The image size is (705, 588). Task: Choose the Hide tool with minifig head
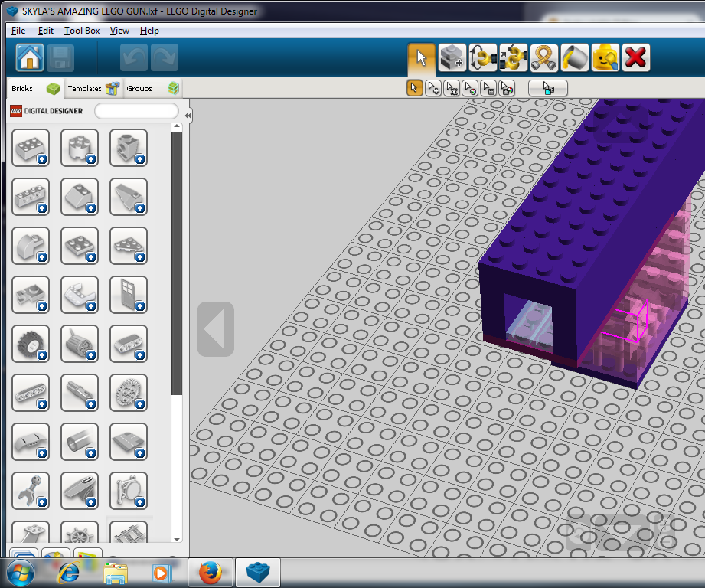click(x=605, y=57)
